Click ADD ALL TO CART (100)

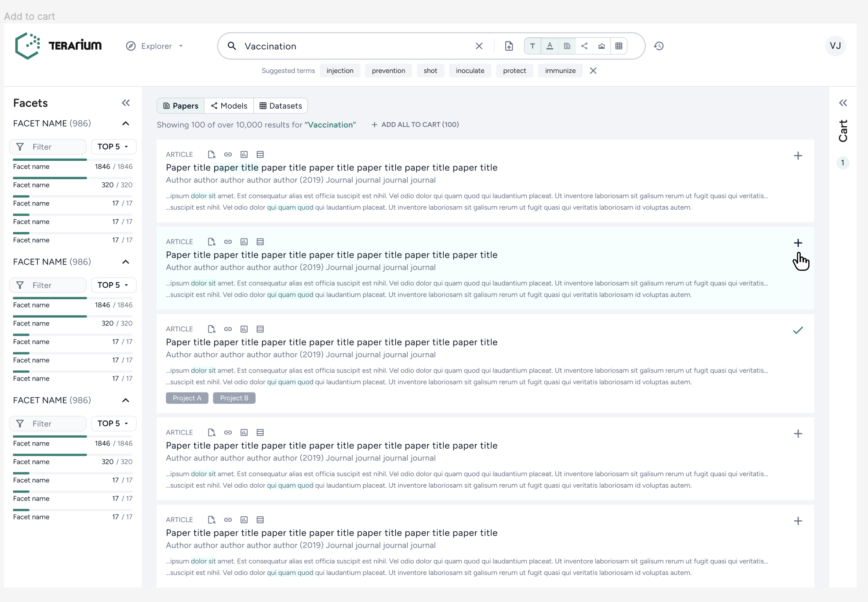[x=415, y=124]
